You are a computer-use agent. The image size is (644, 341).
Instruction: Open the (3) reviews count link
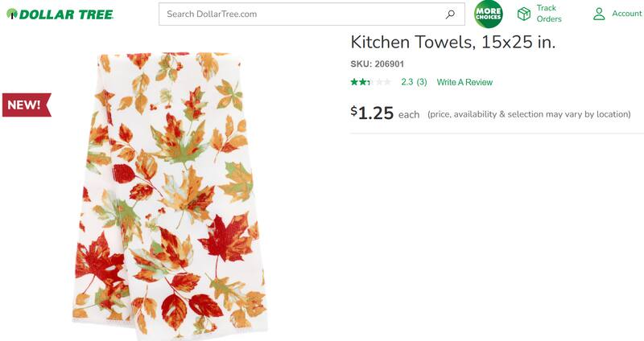[x=422, y=82]
